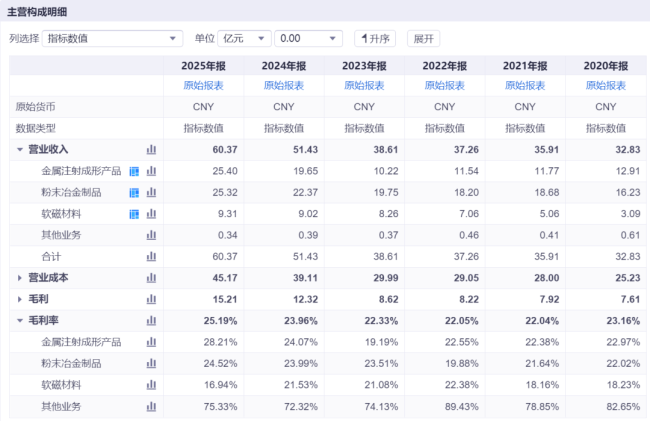Viewport: 650px width, 421px height.
Task: Select the 2022年报 column header
Action: point(445,66)
